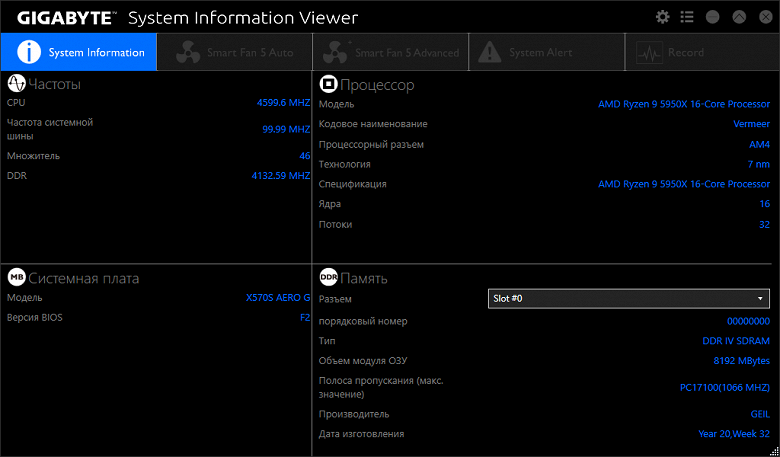780x457 pixels.
Task: Click the Процессор section chip icon
Action: click(328, 84)
